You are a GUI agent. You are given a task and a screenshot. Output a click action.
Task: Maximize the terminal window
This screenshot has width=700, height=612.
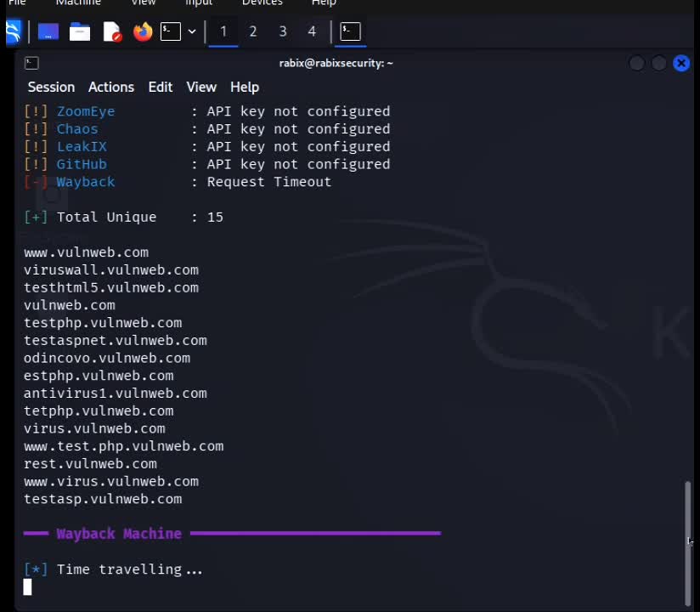[x=659, y=64]
